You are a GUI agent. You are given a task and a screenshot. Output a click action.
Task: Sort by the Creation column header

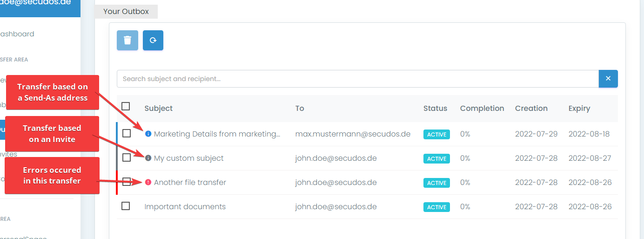coord(531,108)
